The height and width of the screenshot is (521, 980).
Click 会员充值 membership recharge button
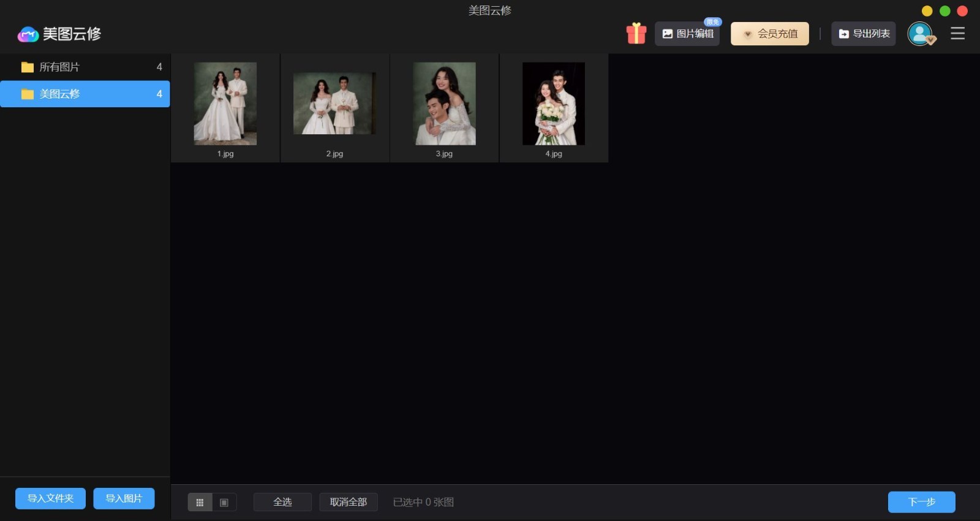pos(770,34)
